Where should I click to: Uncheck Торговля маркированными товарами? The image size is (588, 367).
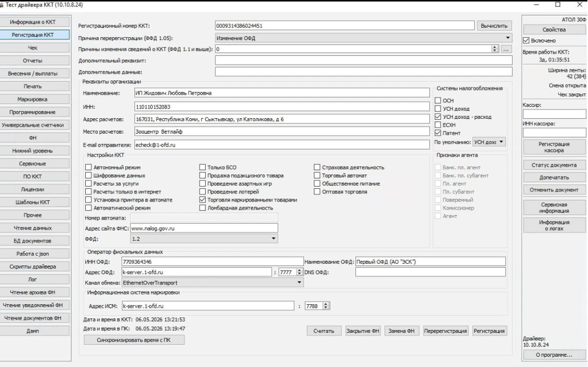202,200
